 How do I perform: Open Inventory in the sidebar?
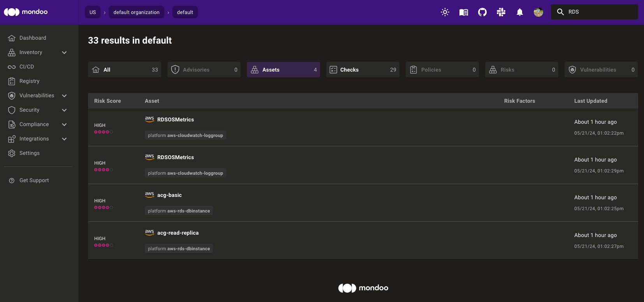(x=31, y=52)
